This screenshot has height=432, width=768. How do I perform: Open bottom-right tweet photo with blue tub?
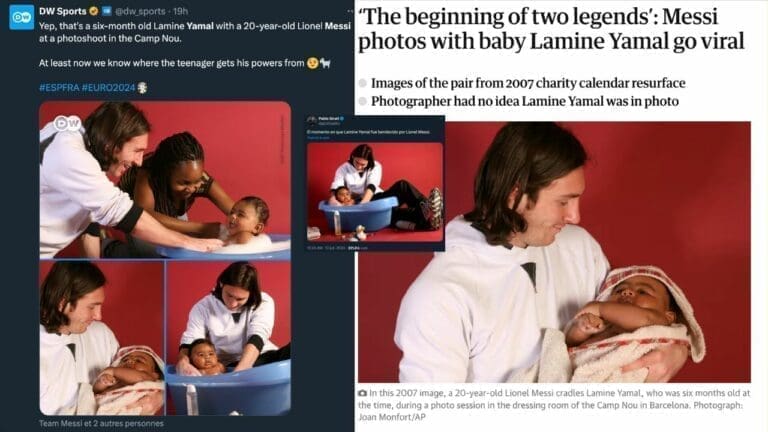click(x=229, y=338)
